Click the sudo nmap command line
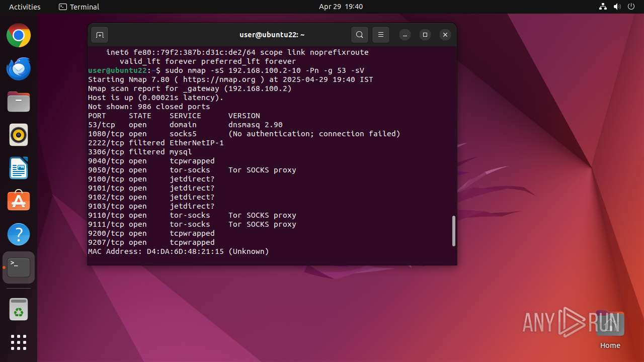The width and height of the screenshot is (644, 362). coord(226,70)
